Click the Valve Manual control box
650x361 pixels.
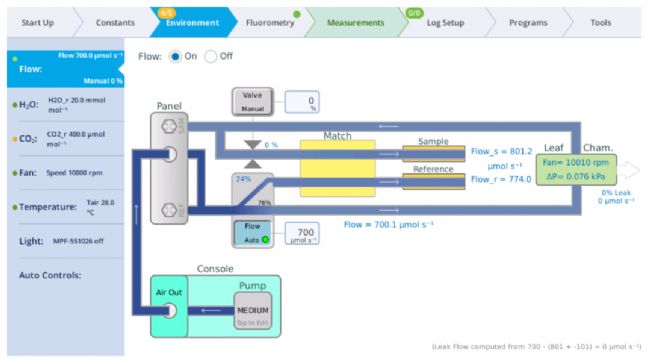[x=252, y=101]
